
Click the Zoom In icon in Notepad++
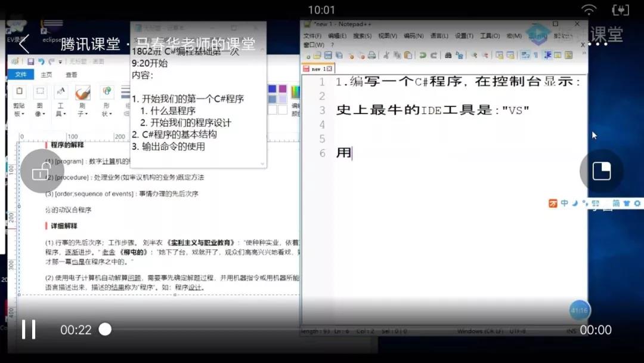click(475, 56)
